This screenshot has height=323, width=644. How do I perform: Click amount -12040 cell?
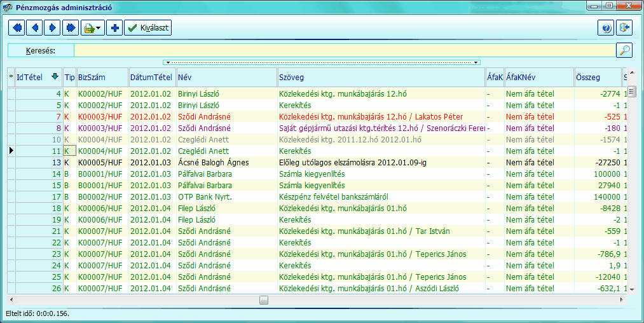(598, 277)
